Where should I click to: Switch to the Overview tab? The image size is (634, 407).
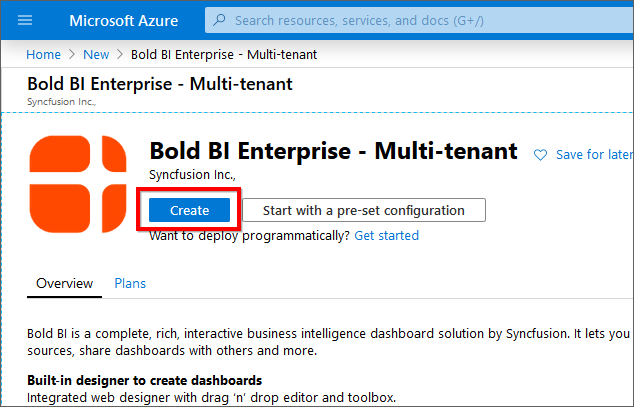tap(65, 284)
